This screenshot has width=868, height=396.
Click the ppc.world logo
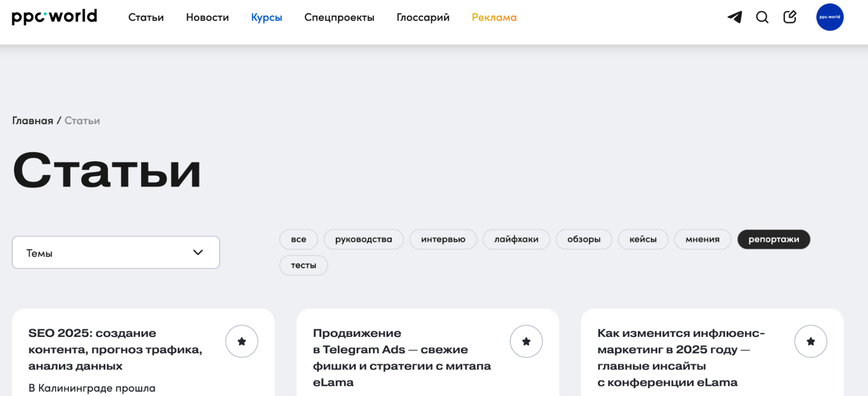53,16
